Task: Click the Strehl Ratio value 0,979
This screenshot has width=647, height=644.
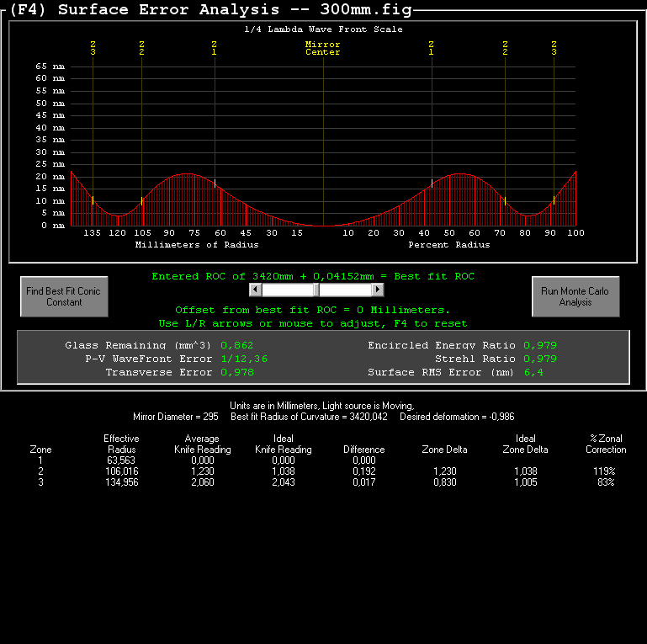Action: tap(539, 359)
